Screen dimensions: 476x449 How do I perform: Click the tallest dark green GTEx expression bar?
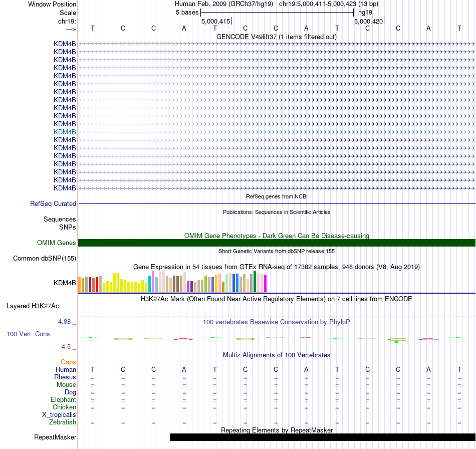255,282
